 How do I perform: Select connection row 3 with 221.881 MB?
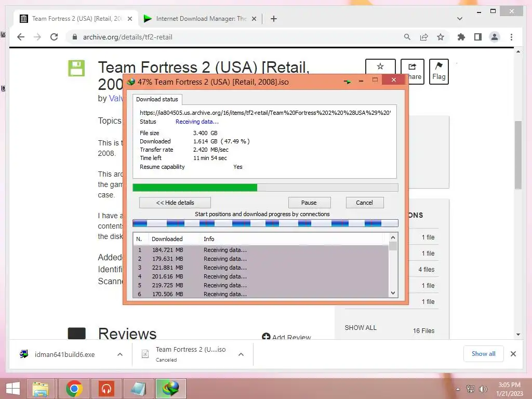(x=261, y=268)
